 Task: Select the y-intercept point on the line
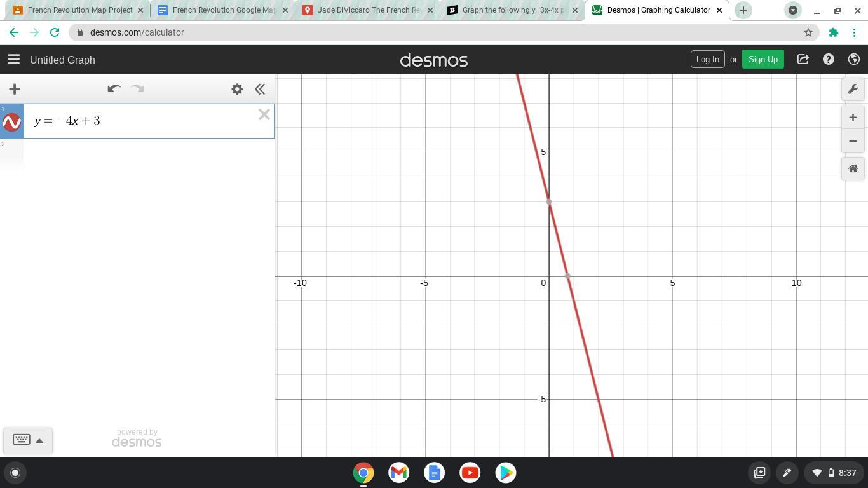549,202
